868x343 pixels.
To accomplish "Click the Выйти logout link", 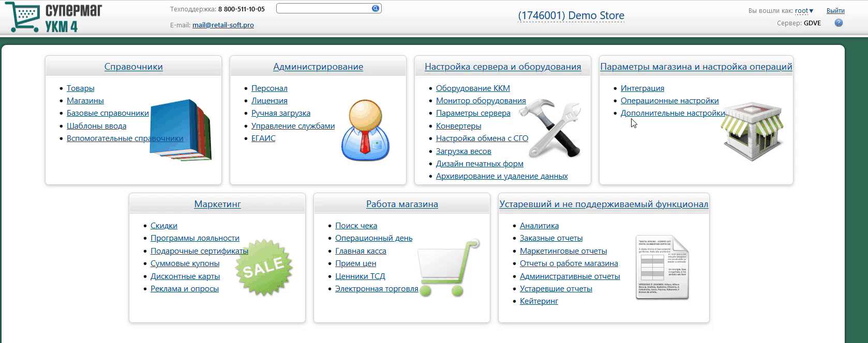I will tap(835, 11).
